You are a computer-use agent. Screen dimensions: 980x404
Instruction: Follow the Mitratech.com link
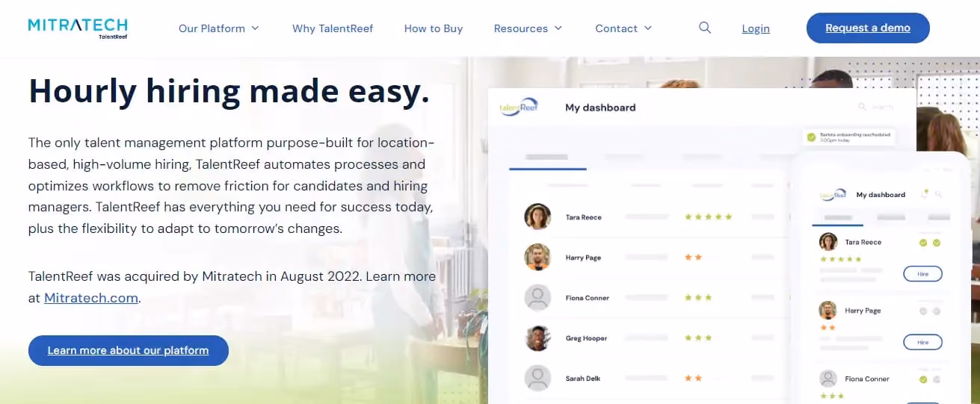[91, 297]
